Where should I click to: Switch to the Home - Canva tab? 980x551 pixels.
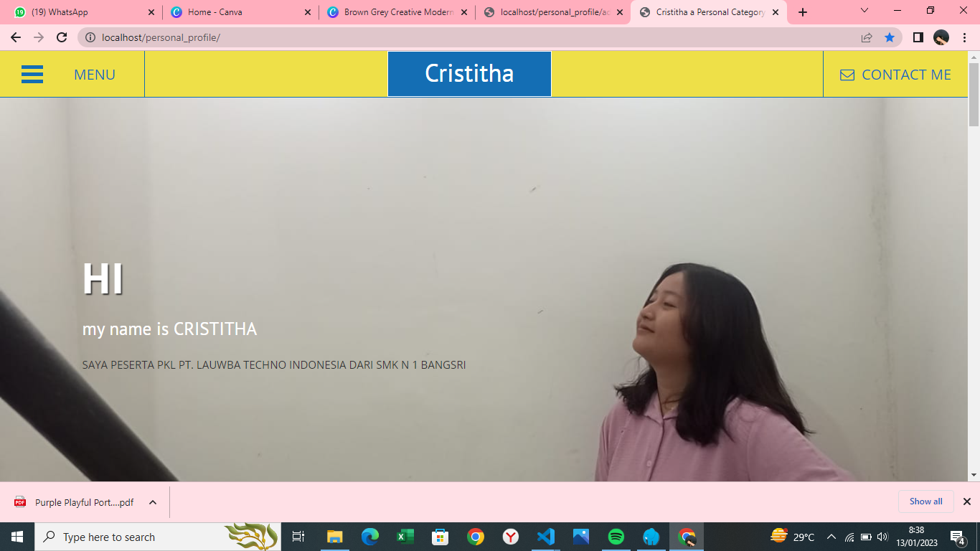pos(237,12)
